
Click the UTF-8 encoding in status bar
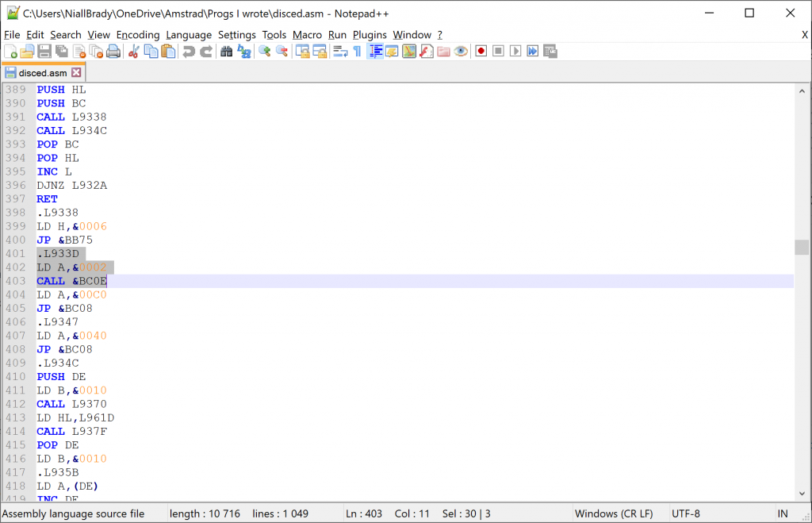click(686, 513)
